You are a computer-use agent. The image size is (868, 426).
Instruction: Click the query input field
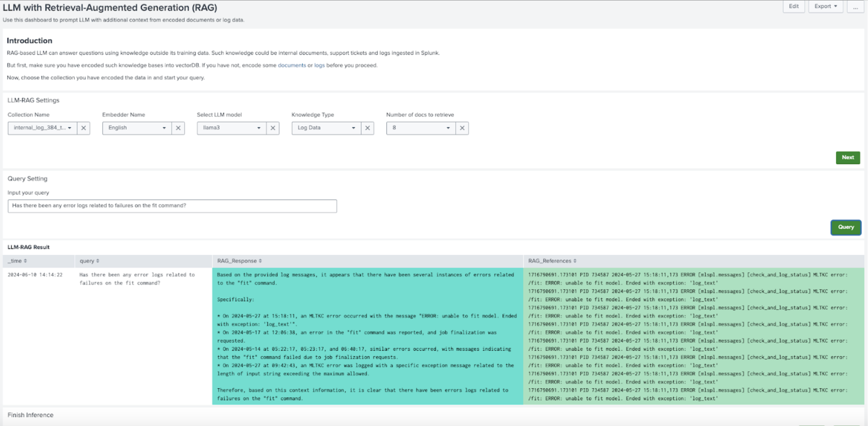pyautogui.click(x=172, y=205)
